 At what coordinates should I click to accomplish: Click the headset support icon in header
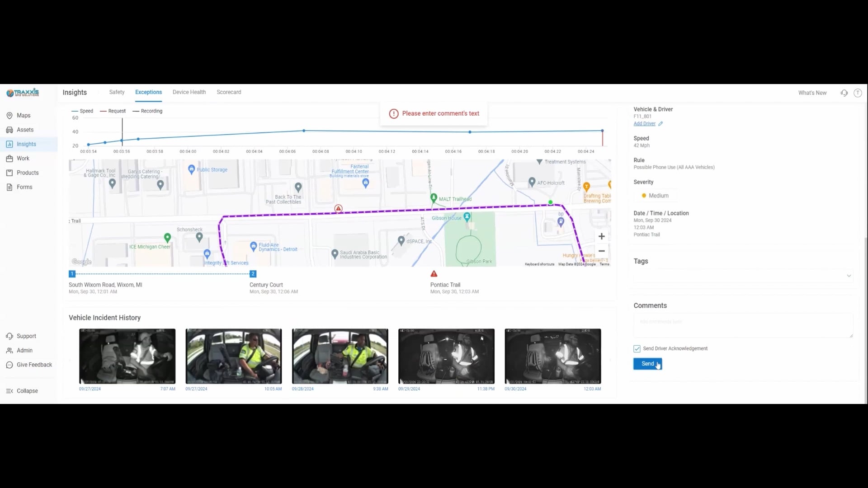(x=844, y=93)
